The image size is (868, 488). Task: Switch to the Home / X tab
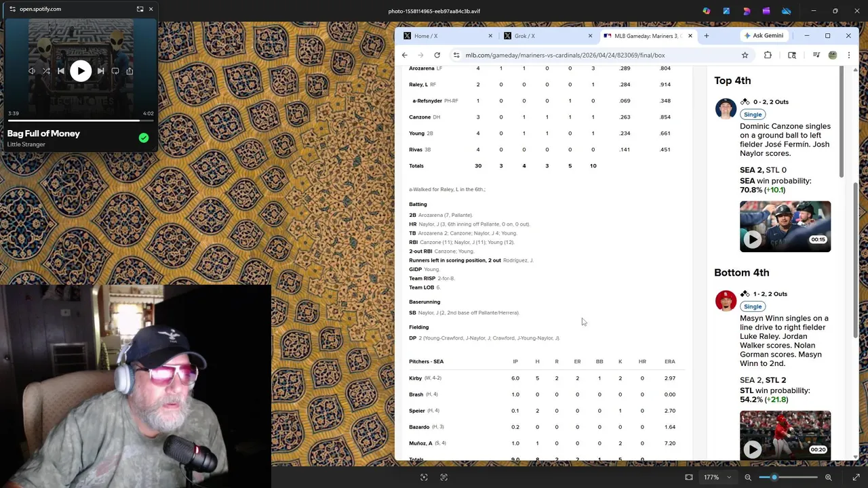448,36
